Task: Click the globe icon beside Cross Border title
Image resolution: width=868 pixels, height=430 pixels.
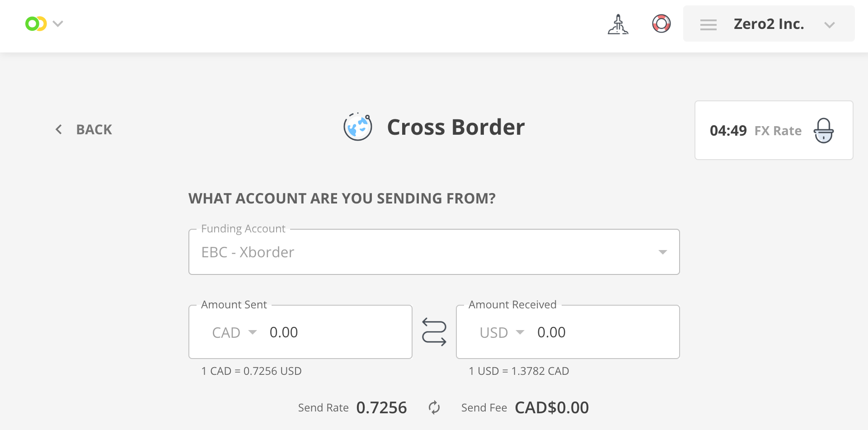Action: (357, 127)
